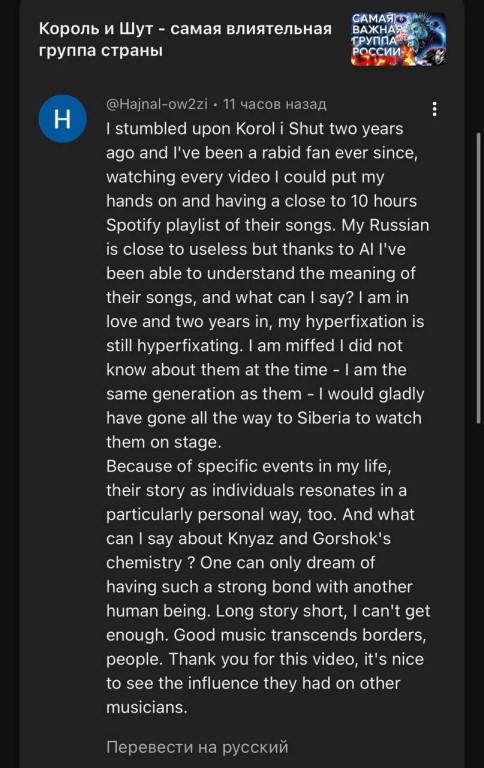484x768 pixels.
Task: Click "Good music transcends borders" sentence
Action: click(300, 635)
